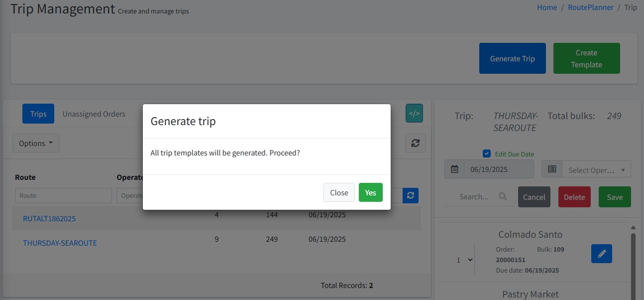Screen dimensions: 644x300
Task: Click the due date field 06/19/2025
Action: (x=498, y=169)
